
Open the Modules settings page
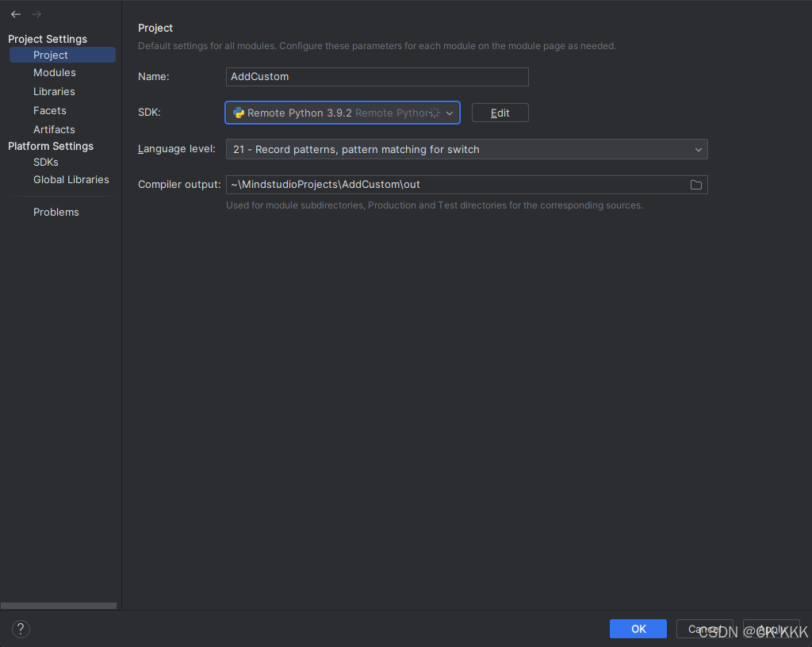[55, 72]
